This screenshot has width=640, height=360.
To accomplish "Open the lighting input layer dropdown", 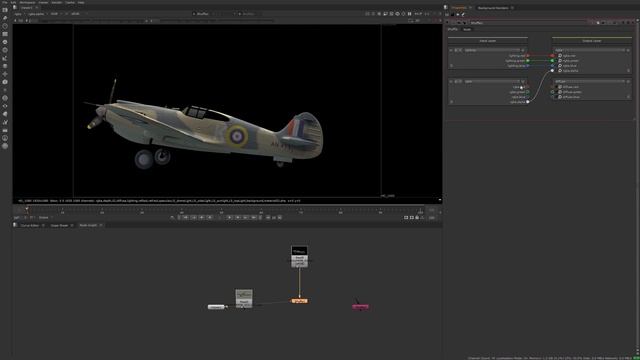I will tap(494, 50).
